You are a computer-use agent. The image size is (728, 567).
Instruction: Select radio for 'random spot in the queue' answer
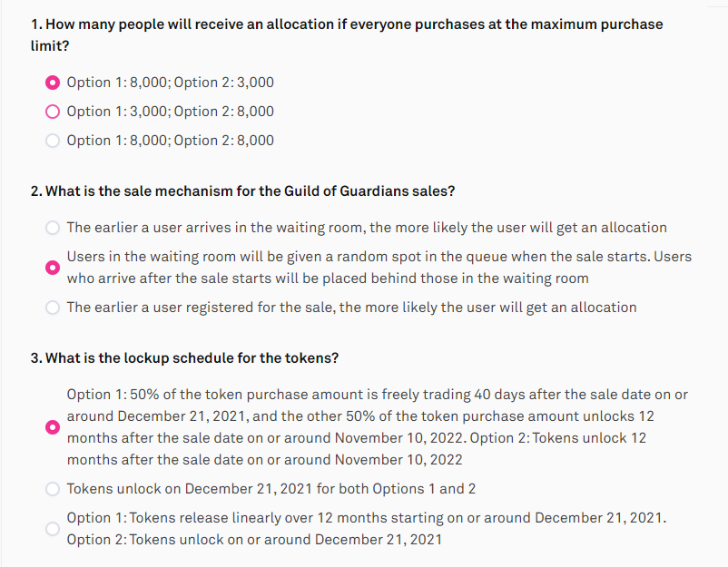(x=53, y=268)
